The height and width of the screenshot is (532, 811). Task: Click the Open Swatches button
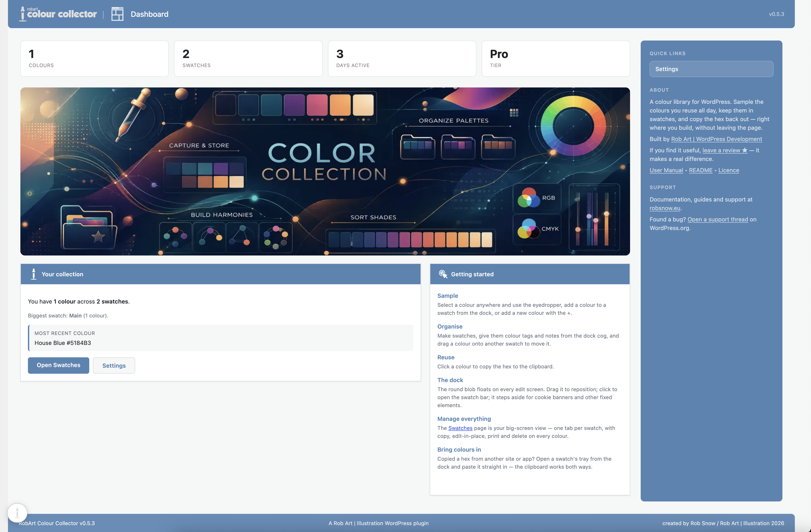click(58, 365)
